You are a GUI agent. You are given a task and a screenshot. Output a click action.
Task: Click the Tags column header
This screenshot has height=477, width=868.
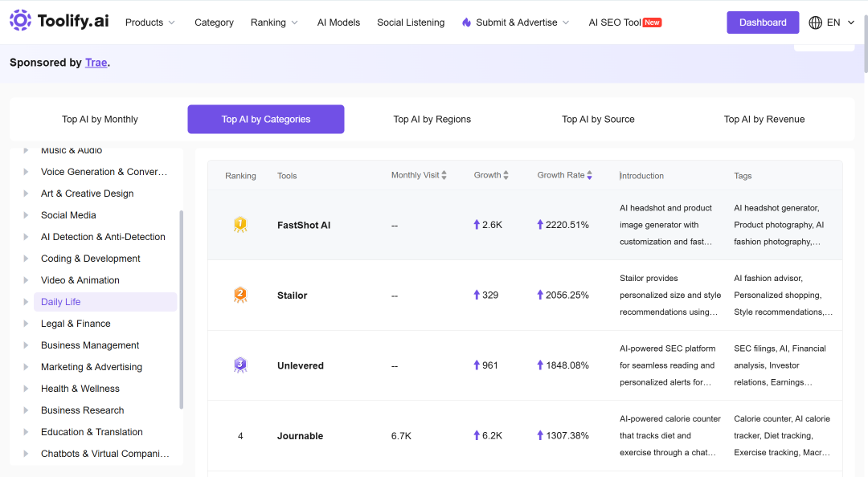coord(743,176)
